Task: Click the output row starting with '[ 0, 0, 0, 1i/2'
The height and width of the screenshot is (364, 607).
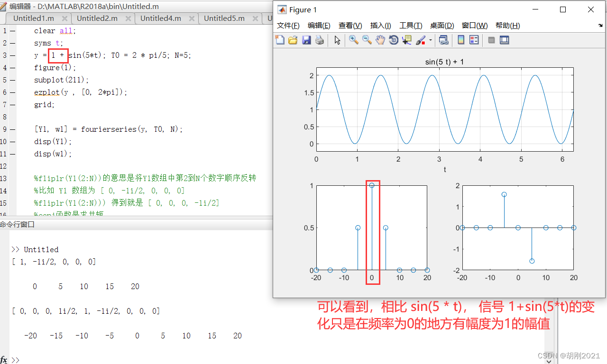Action: point(86,311)
